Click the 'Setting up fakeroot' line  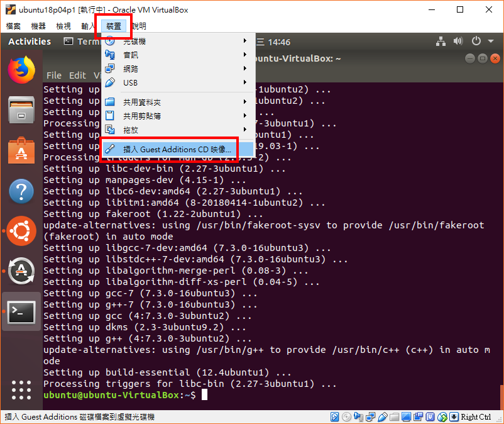(153, 214)
